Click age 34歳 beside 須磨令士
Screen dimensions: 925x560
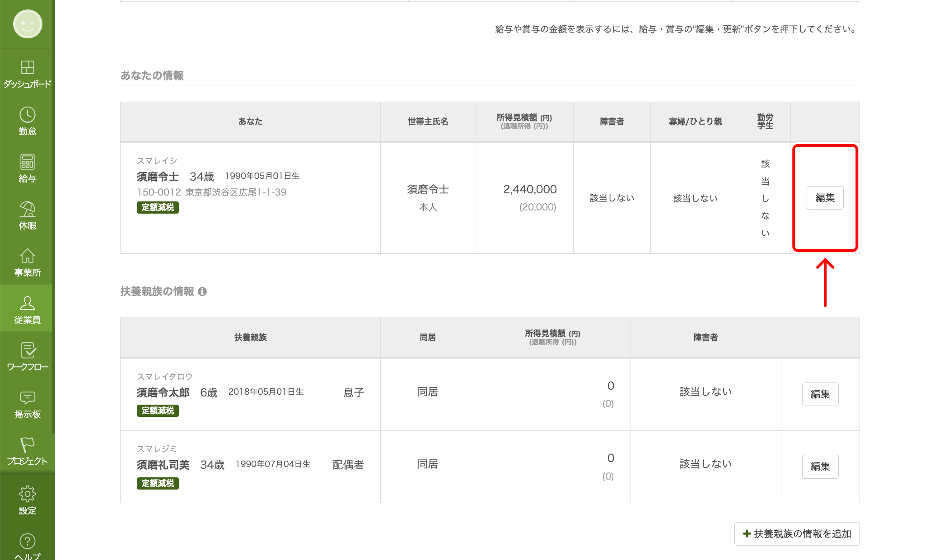(202, 177)
